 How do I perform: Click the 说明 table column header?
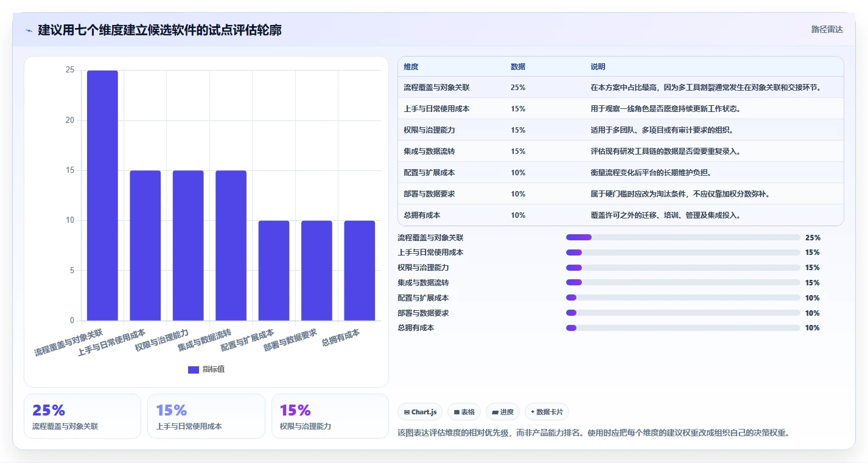598,67
